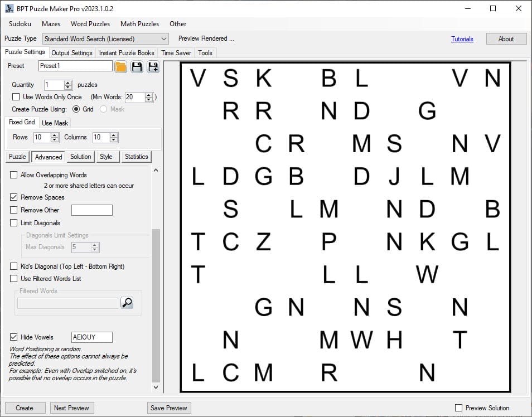Open the Statistics tab
532x417 pixels.
pos(136,157)
